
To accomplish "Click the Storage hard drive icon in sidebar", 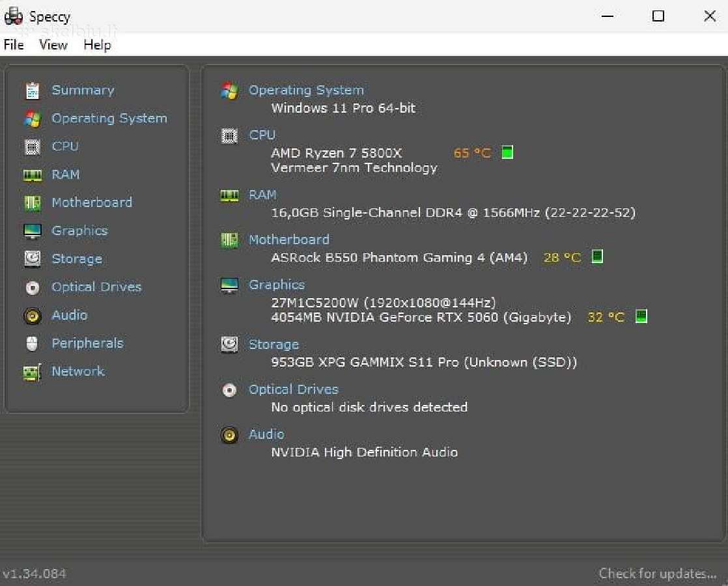I will (x=32, y=259).
